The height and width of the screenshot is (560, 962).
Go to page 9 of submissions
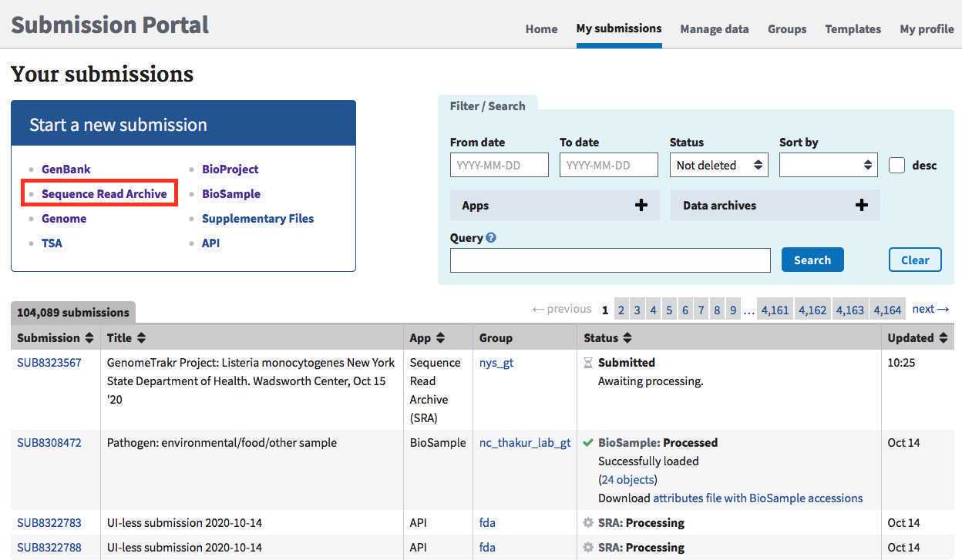pos(732,310)
